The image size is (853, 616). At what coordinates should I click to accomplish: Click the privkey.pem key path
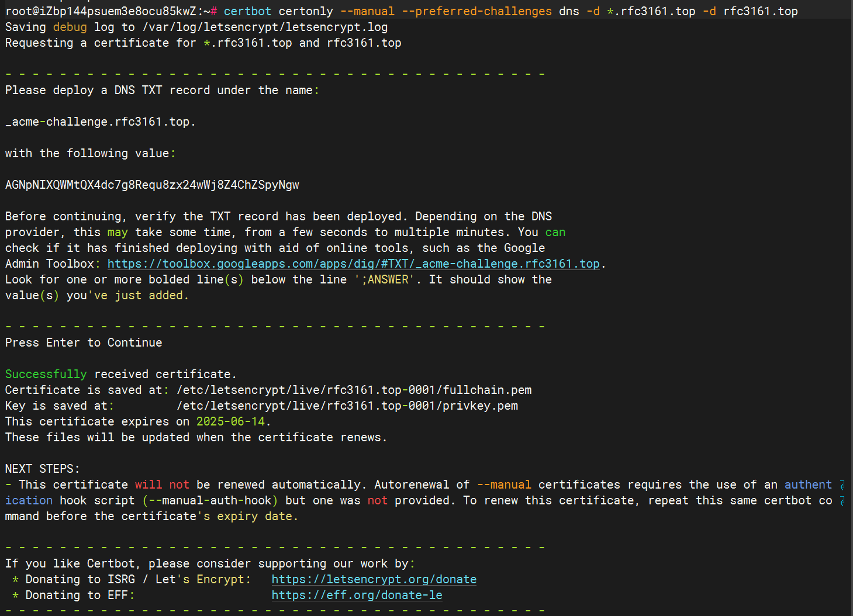[347, 406]
